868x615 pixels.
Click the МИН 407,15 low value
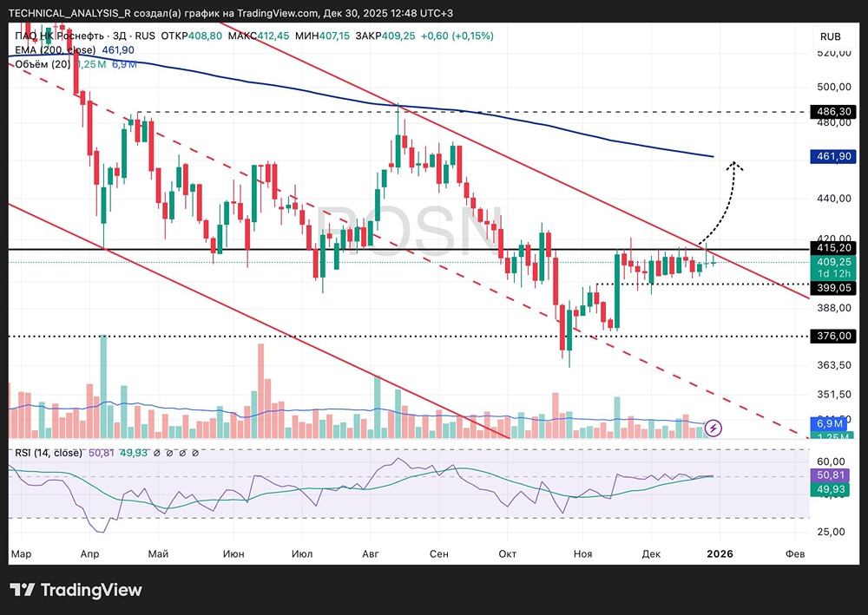[x=323, y=36]
